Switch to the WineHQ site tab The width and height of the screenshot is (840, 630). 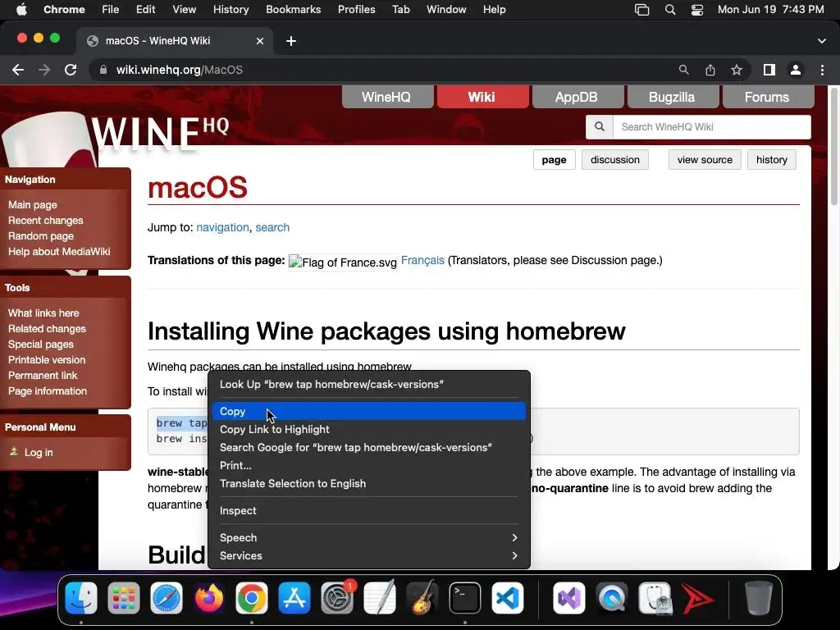(387, 97)
